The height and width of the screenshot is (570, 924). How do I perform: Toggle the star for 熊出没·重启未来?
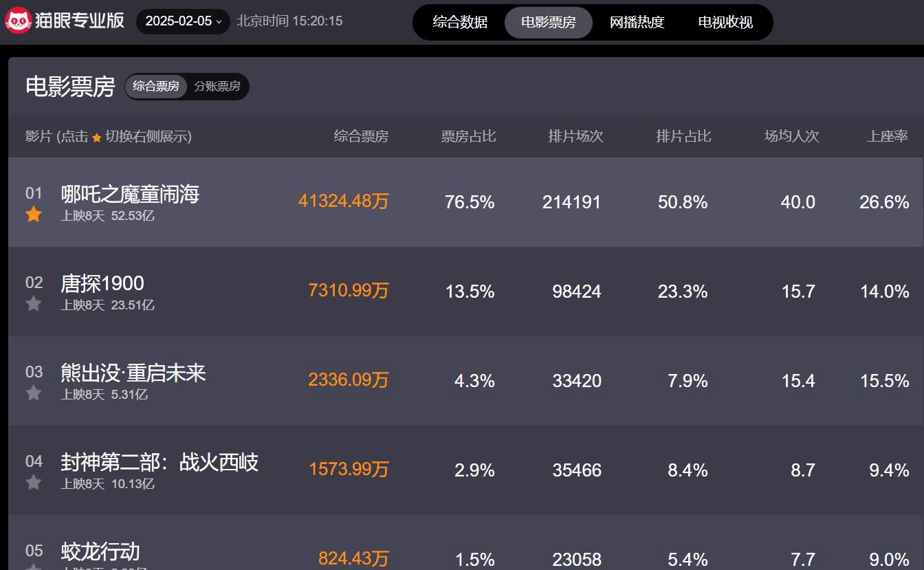(x=34, y=393)
